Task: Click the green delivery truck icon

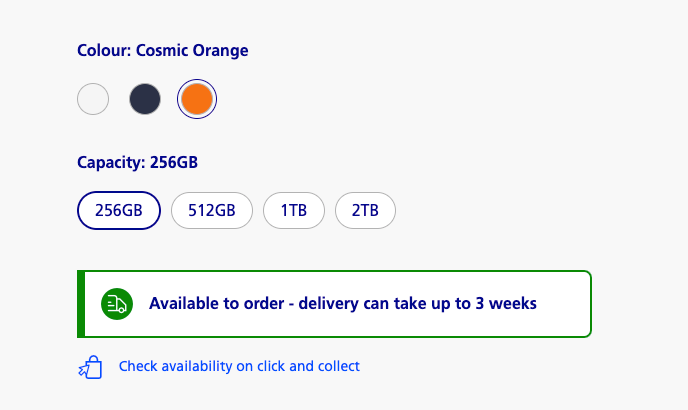Action: click(117, 304)
